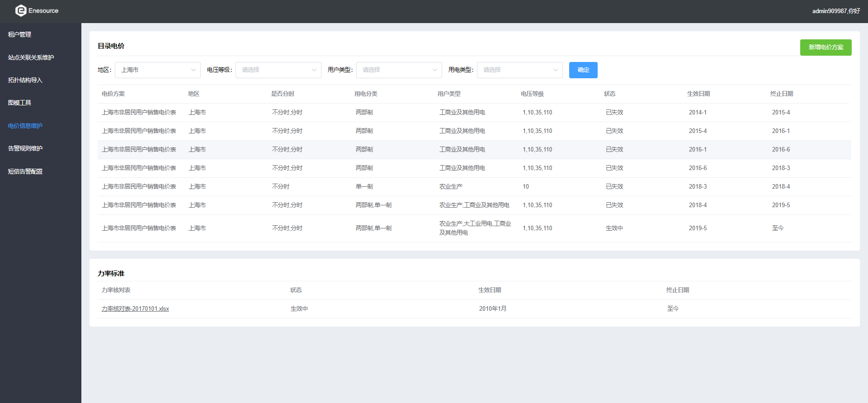Click 电价方案 column header
868x403 pixels.
(x=113, y=94)
